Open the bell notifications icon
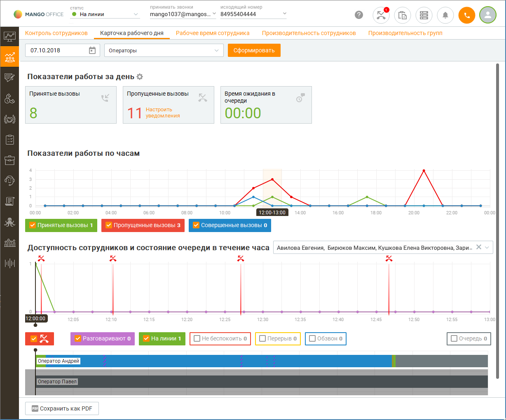This screenshot has width=506, height=420. 445,15
